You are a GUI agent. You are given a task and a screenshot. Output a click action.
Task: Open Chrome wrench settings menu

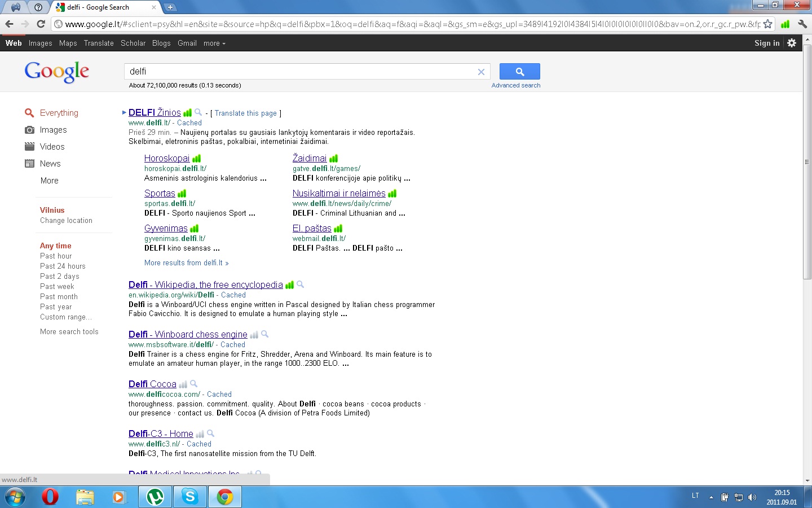point(802,24)
